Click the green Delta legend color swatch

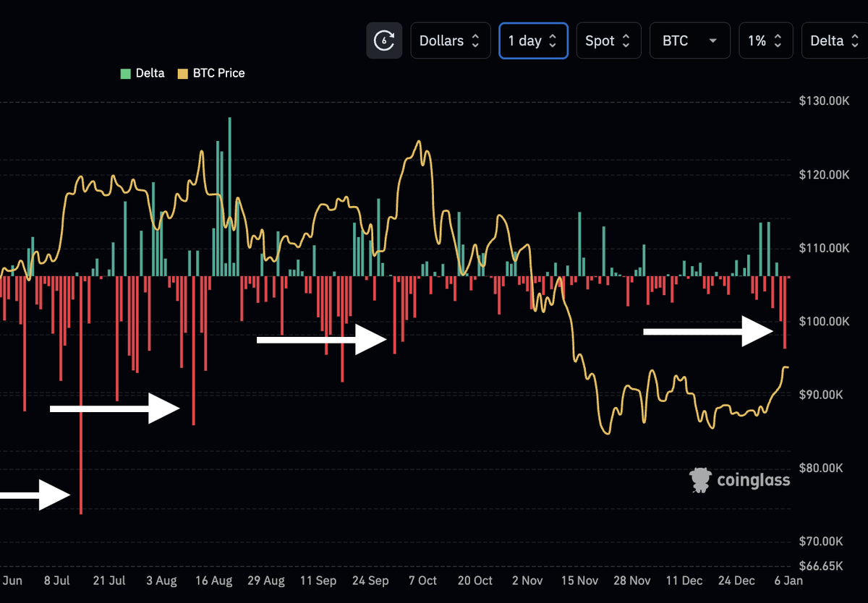pyautogui.click(x=125, y=73)
